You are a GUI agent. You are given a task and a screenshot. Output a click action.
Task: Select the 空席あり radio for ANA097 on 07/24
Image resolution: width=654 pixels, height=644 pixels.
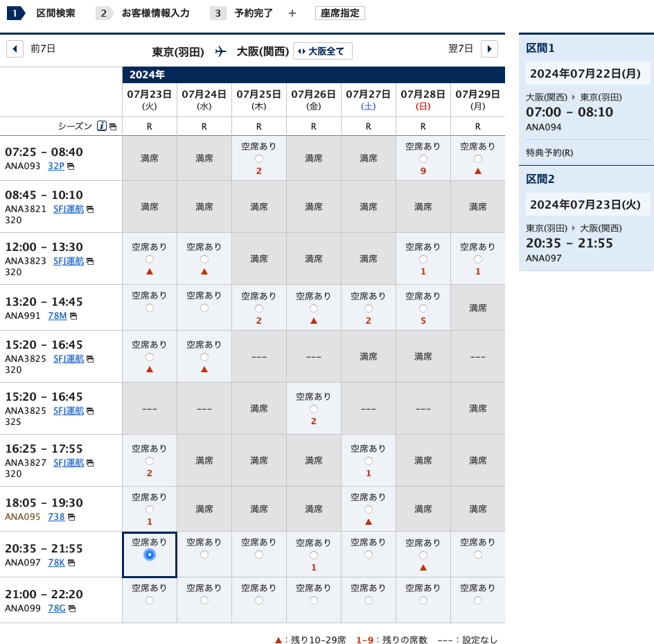(x=204, y=555)
